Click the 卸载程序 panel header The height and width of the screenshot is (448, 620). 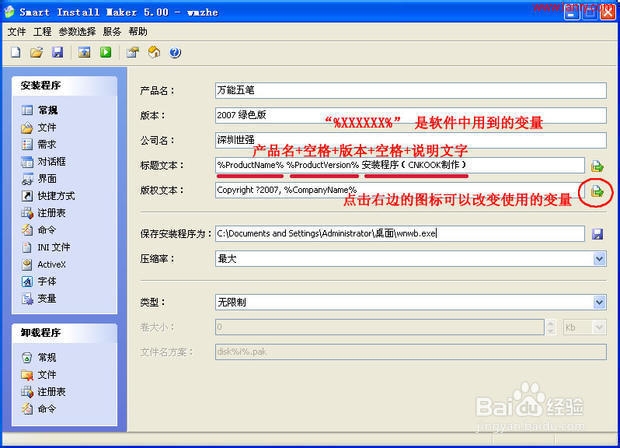coord(64,333)
